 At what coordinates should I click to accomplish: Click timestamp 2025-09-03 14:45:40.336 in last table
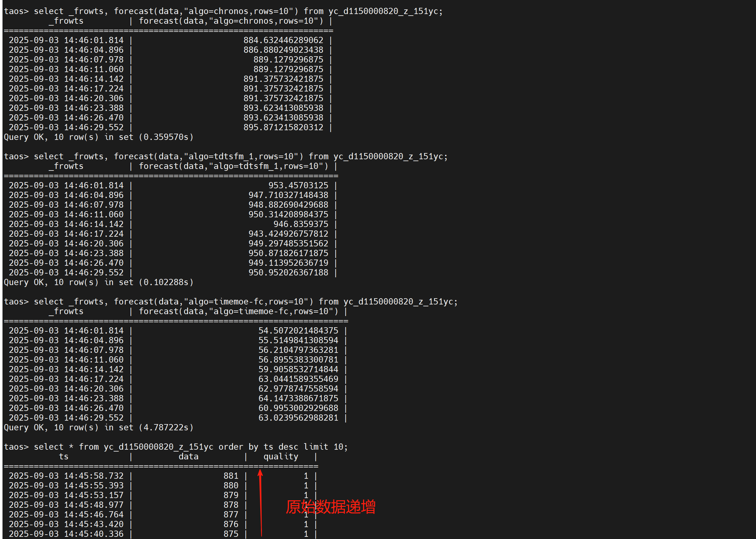point(66,534)
